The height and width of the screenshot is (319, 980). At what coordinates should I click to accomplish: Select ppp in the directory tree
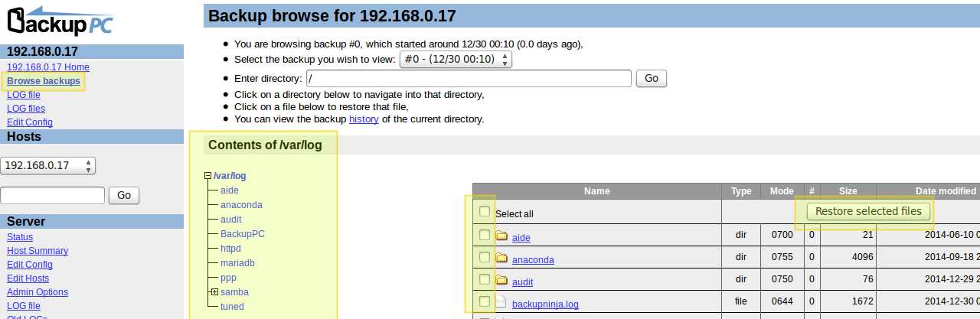click(228, 278)
